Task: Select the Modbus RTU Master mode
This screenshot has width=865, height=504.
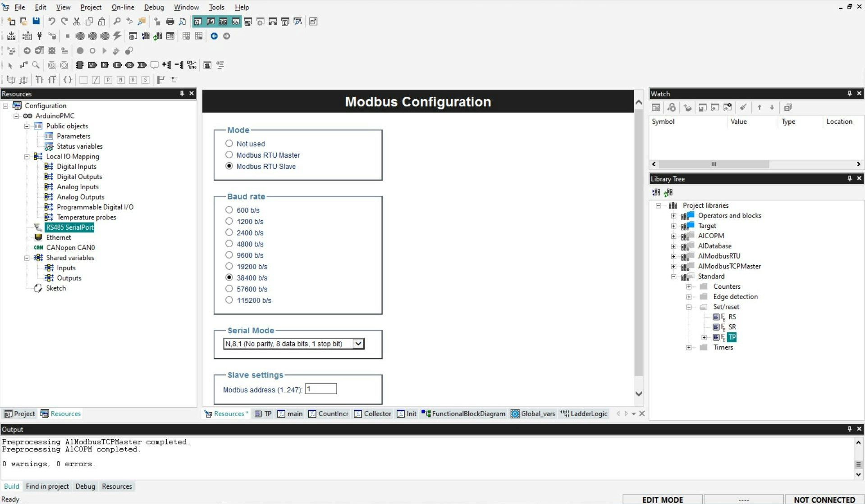Action: [x=229, y=155]
